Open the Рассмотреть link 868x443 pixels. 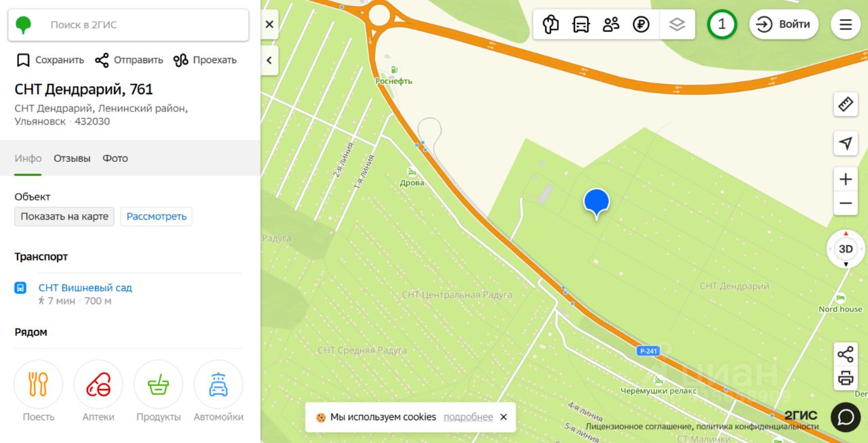point(157,217)
